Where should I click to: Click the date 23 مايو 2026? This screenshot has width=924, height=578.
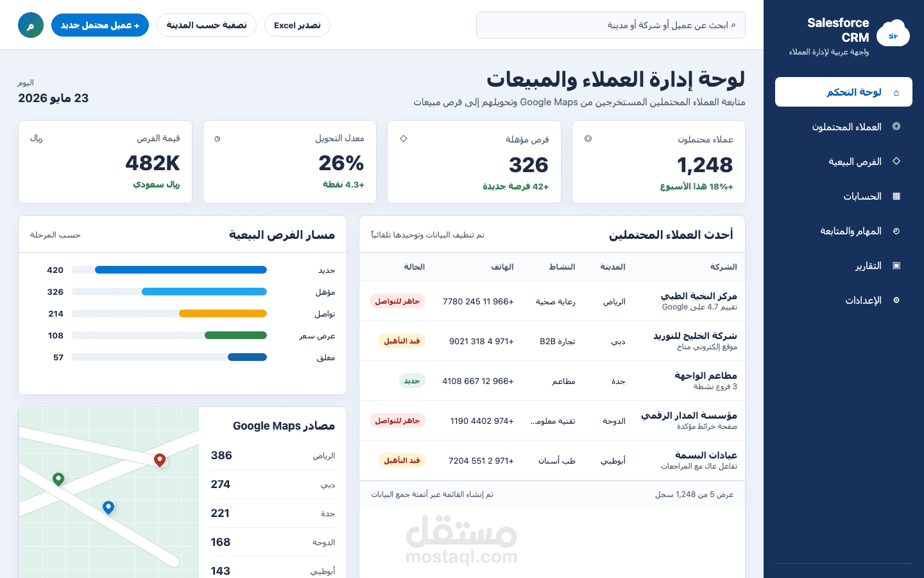coord(53,98)
